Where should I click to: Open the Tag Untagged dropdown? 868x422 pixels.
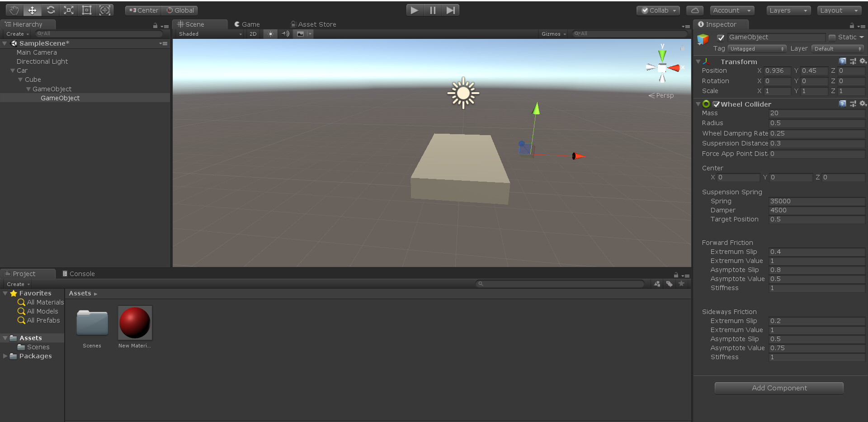(757, 49)
